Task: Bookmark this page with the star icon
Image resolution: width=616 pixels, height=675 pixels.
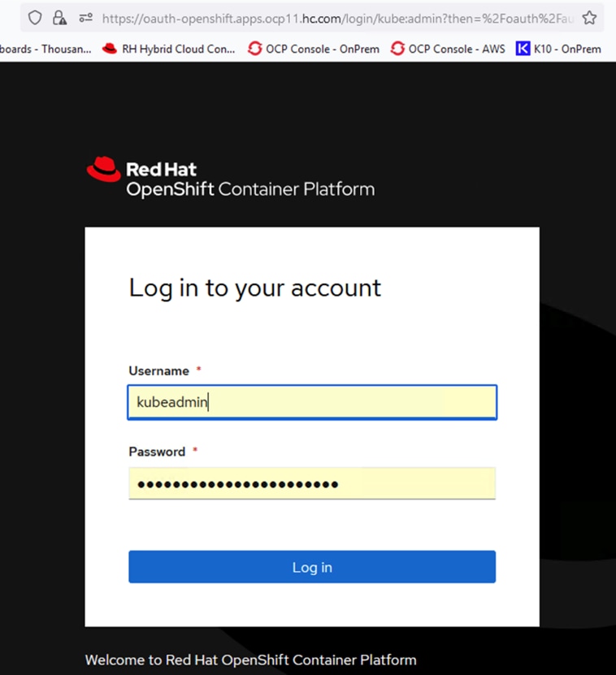Action: pos(589,18)
